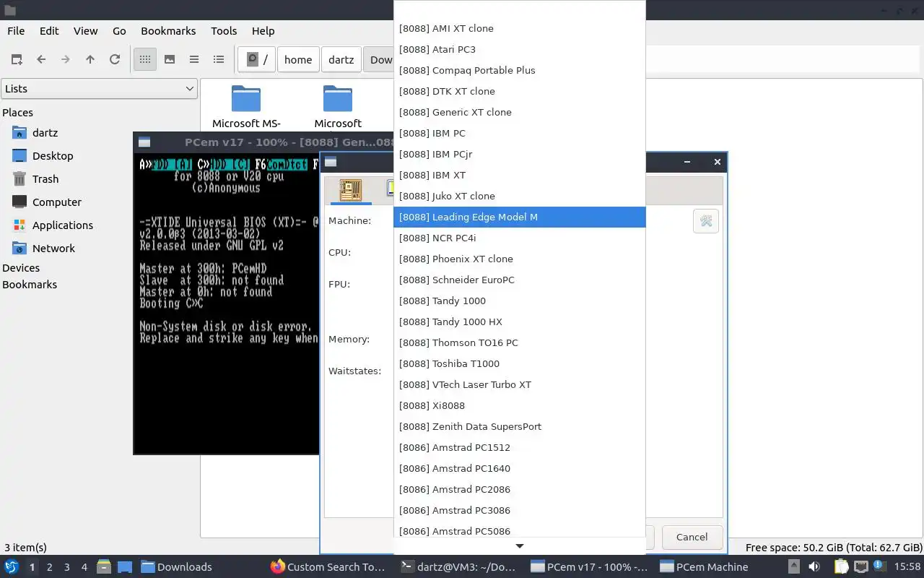This screenshot has width=924, height=578.
Task: Go forward in file manager history
Action: pyautogui.click(x=66, y=59)
